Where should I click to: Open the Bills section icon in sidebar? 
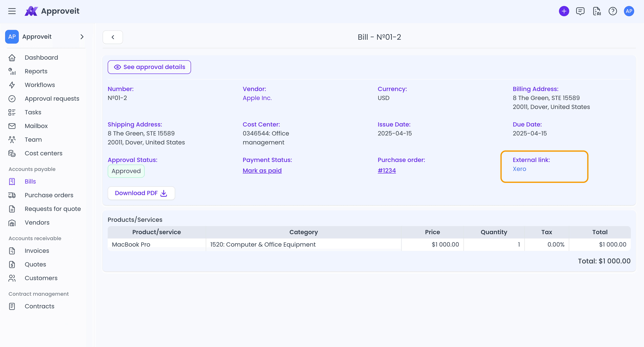12,181
